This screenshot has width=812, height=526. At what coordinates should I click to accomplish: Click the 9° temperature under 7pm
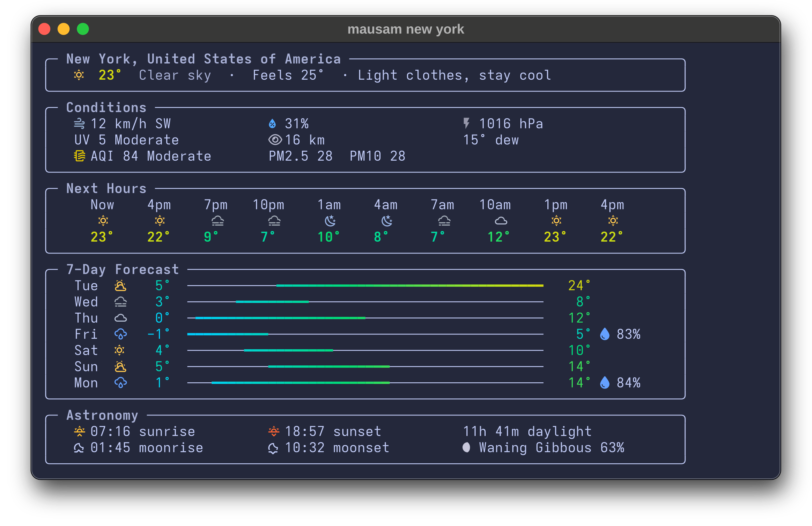coord(211,237)
